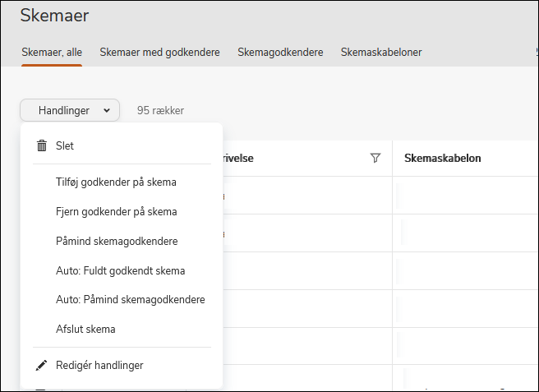Collapse the Handlinger dropdown button

tap(70, 110)
